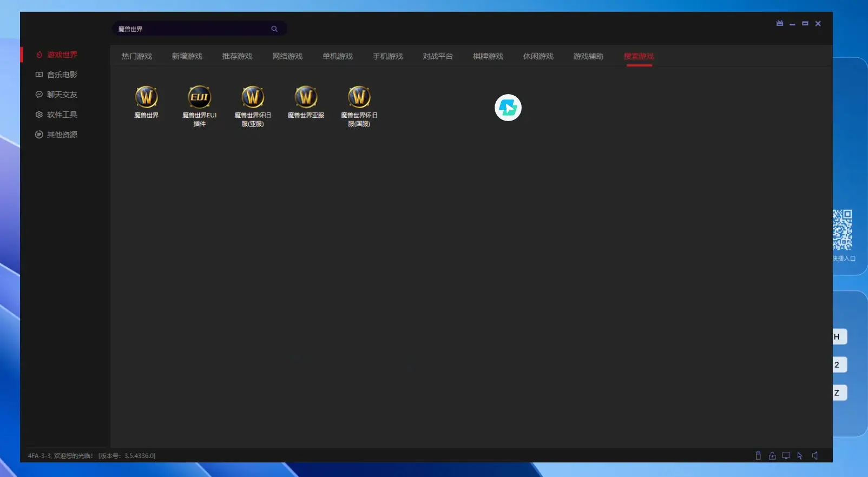
Task: Switch to the 热门游戏 tab
Action: click(136, 56)
